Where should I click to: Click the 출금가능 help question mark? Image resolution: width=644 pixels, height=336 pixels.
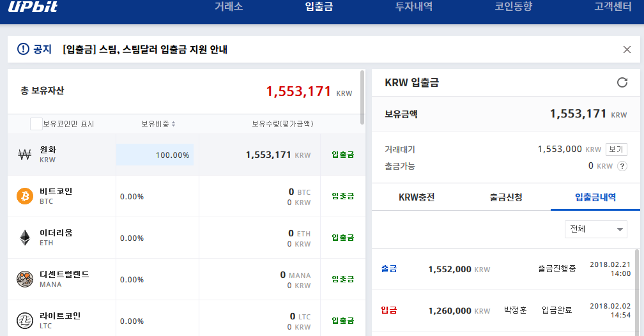(x=621, y=166)
